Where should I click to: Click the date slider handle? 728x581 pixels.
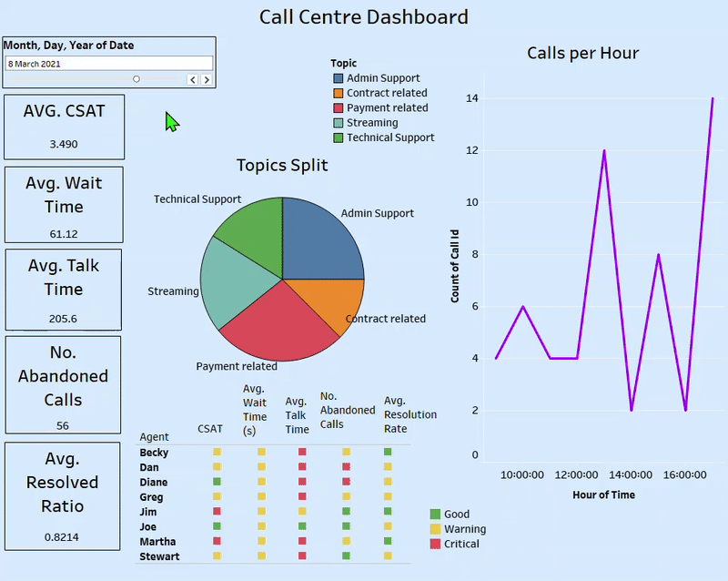136,79
